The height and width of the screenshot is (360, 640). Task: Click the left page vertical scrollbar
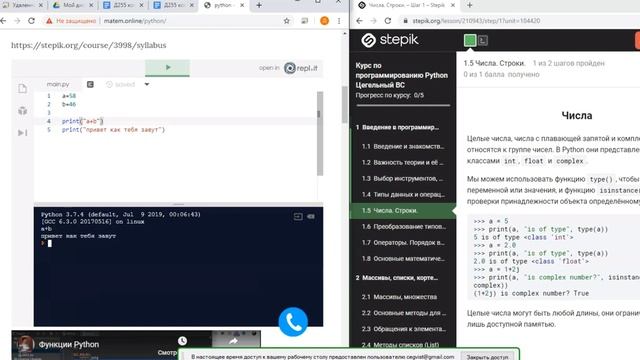point(344,105)
